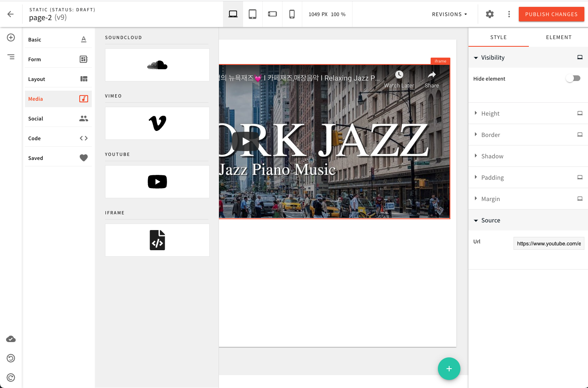Viewport: 588px width, 388px height.
Task: Click Share on the video
Action: pos(432,79)
